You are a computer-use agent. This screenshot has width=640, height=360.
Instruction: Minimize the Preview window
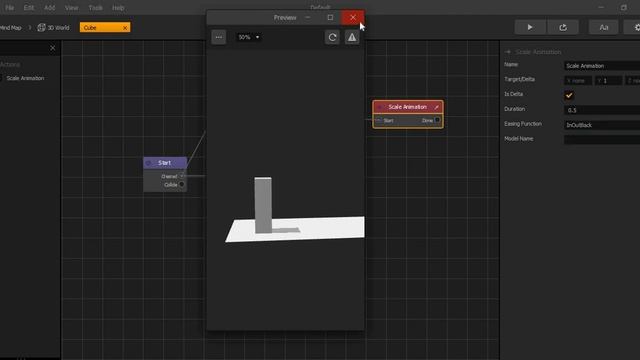point(308,18)
